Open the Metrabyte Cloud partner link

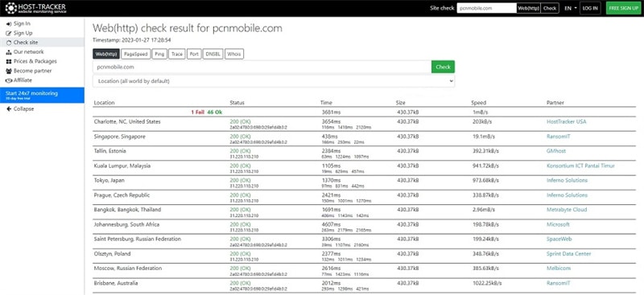(567, 210)
